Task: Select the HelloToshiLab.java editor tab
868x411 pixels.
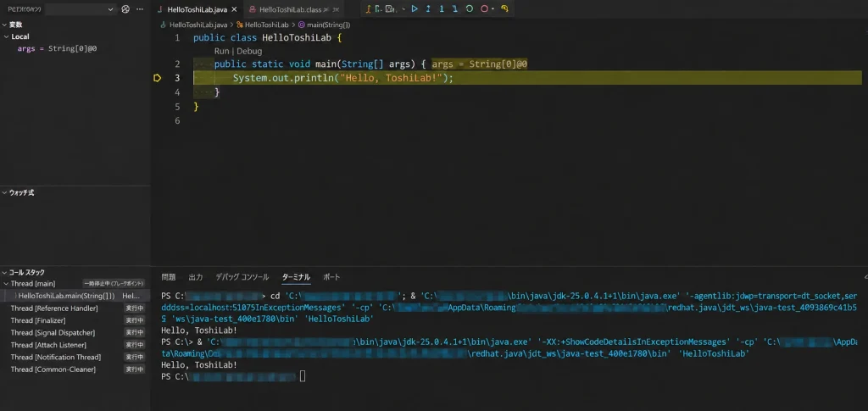Action: point(197,10)
